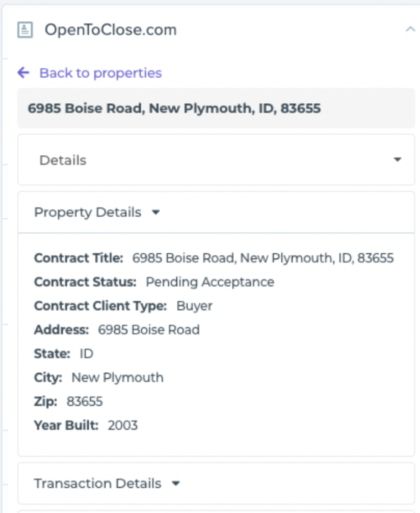Image resolution: width=420 pixels, height=513 pixels.
Task: Click the Address field value 6985 Boise Road
Action: (149, 329)
